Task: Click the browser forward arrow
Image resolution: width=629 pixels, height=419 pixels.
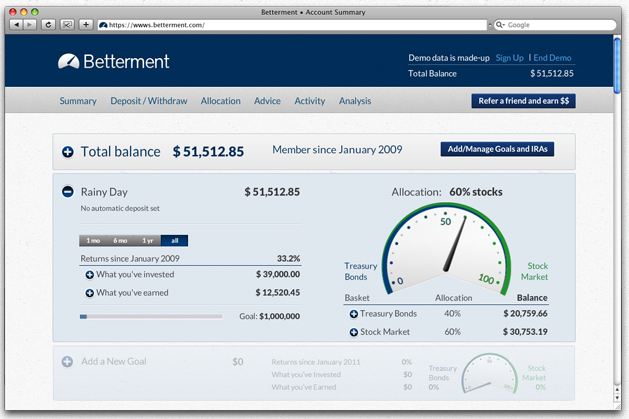Action: (x=28, y=24)
